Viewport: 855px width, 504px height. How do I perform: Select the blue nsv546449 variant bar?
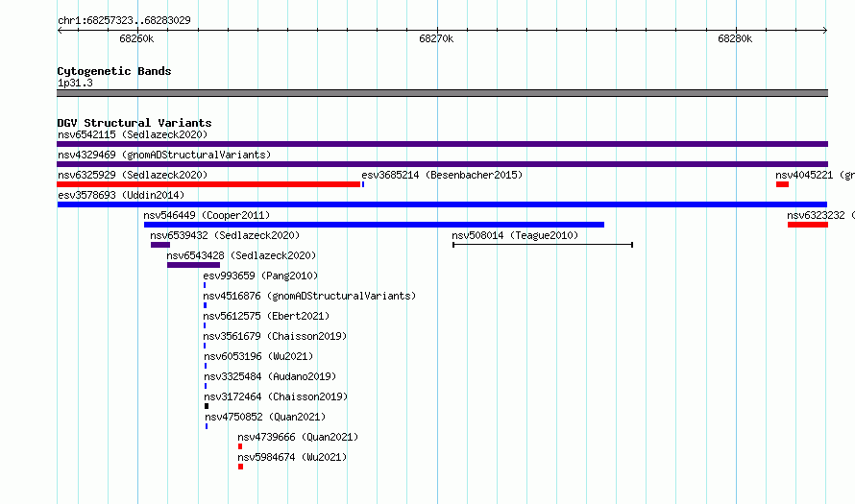click(374, 225)
